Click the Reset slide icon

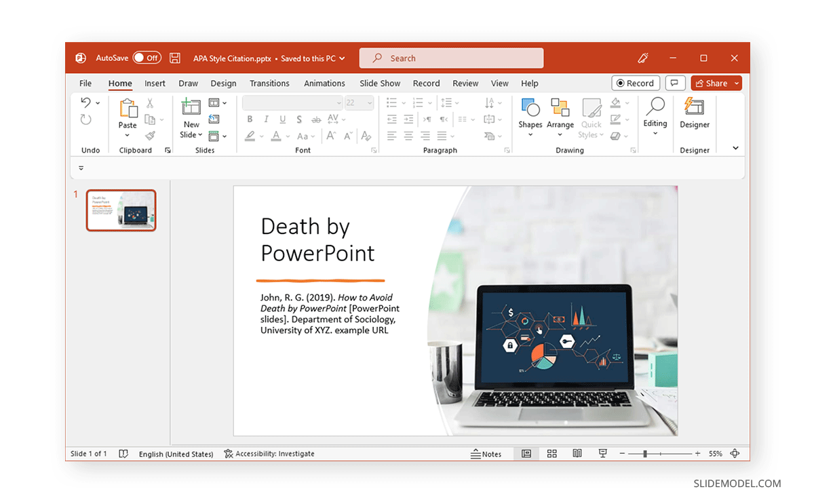(x=214, y=119)
